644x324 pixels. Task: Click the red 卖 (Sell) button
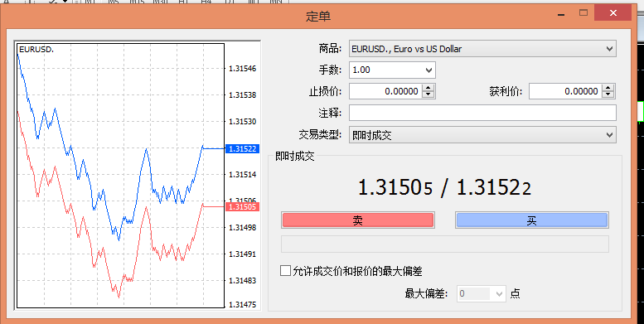[x=357, y=220]
